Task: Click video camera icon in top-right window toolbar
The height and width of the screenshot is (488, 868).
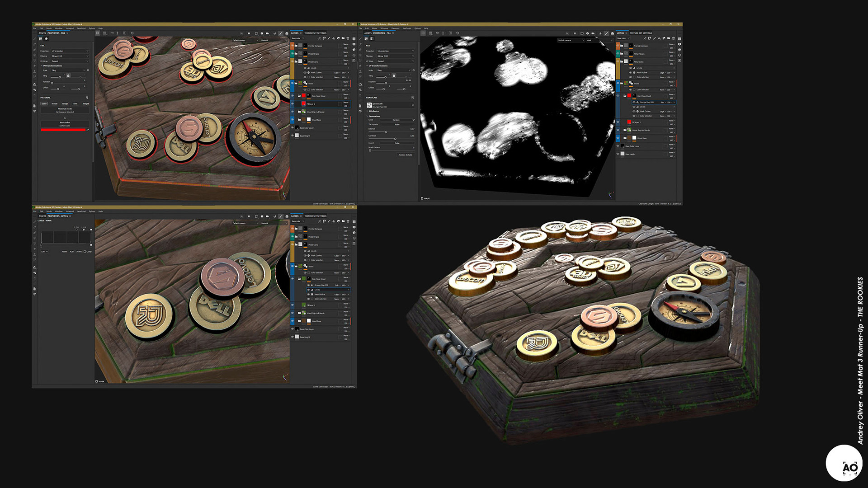Action: (x=593, y=33)
